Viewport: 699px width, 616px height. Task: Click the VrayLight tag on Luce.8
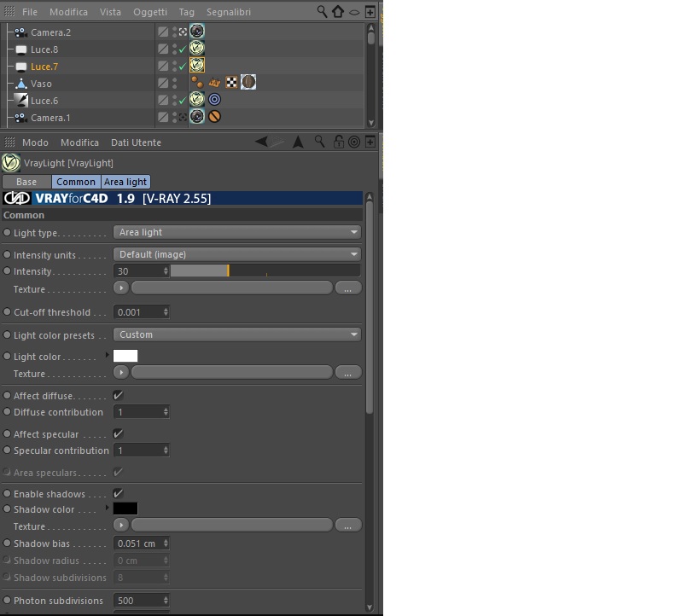(197, 48)
